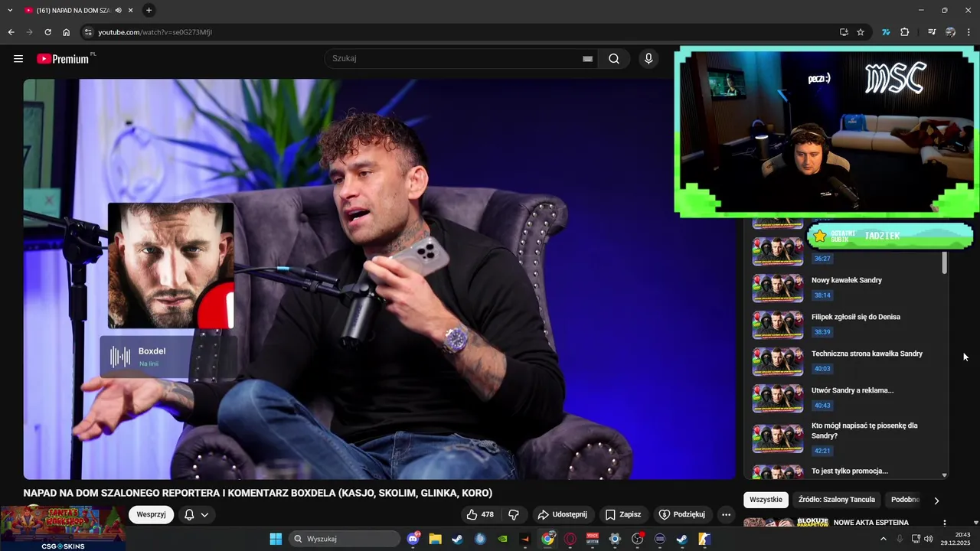Open Windows Start menu

pyautogui.click(x=276, y=539)
